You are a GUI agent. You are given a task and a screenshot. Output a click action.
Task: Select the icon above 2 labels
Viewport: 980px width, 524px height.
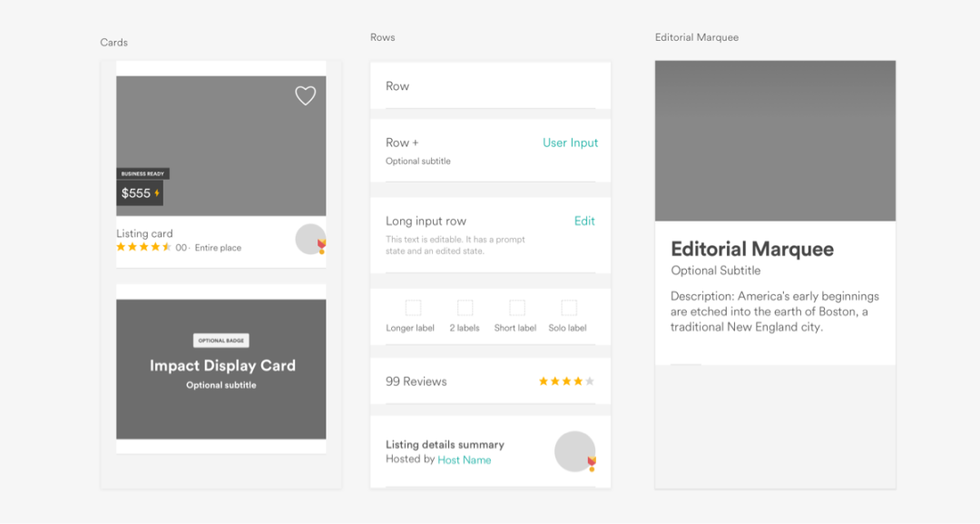pos(465,308)
